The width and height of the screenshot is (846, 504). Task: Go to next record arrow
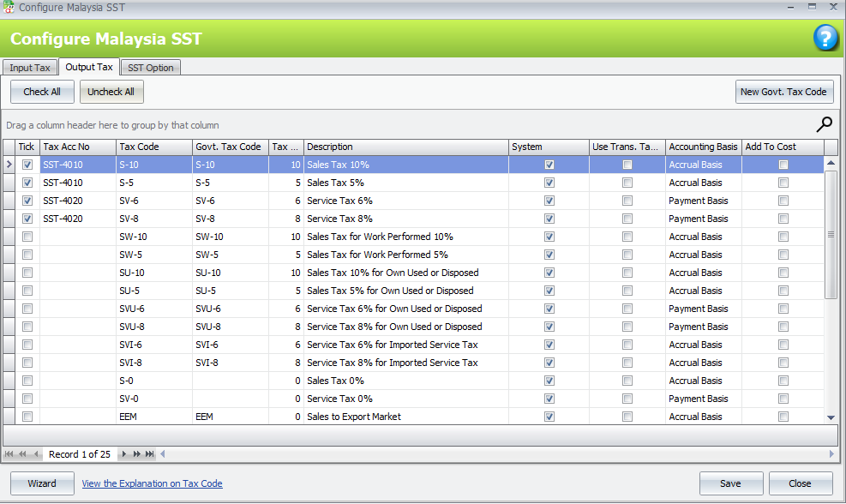tap(123, 454)
